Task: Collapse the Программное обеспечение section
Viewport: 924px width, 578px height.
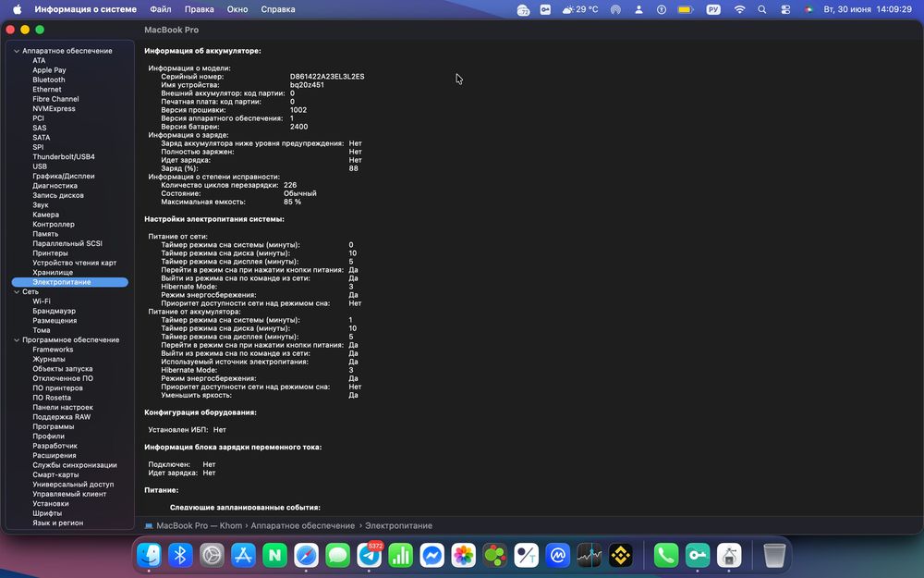Action: (x=17, y=340)
